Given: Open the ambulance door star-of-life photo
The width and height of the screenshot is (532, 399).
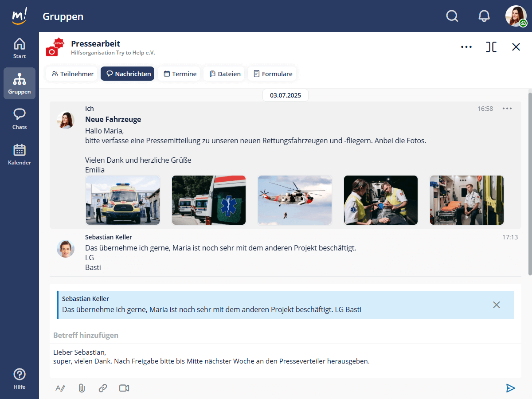Looking at the screenshot, I should coord(209,200).
